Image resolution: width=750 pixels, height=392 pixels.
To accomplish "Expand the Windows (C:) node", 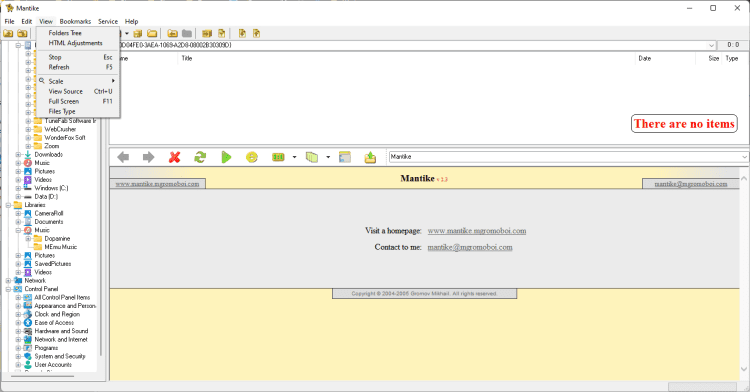I will [x=18, y=188].
